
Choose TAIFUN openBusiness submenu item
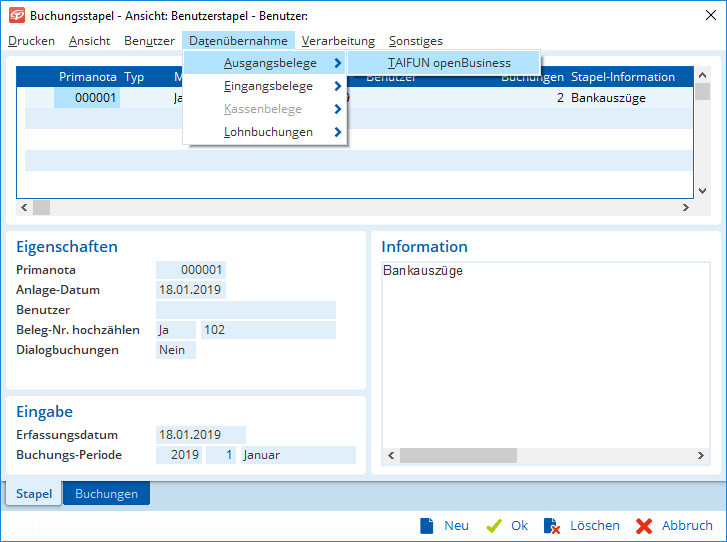coord(444,63)
